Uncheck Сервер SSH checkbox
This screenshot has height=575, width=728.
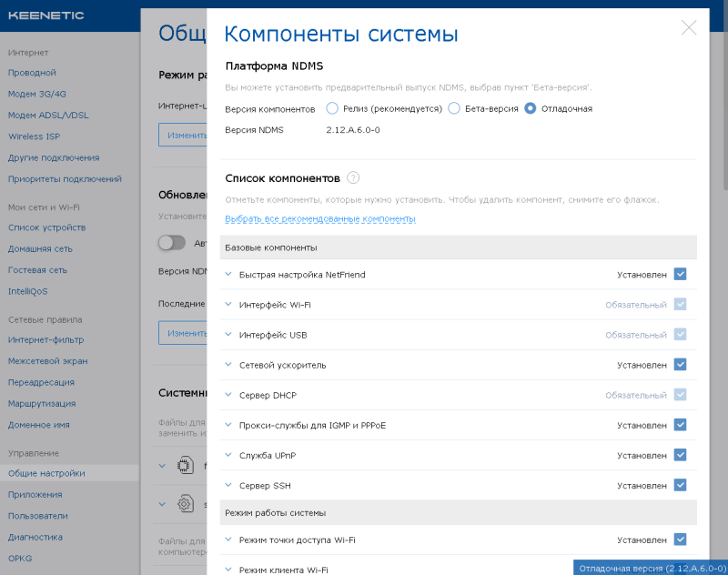click(x=680, y=486)
